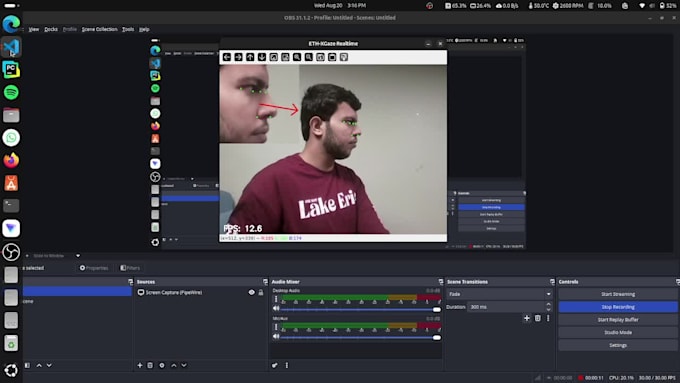Toggle Screen Capture source visibility eye

252,292
